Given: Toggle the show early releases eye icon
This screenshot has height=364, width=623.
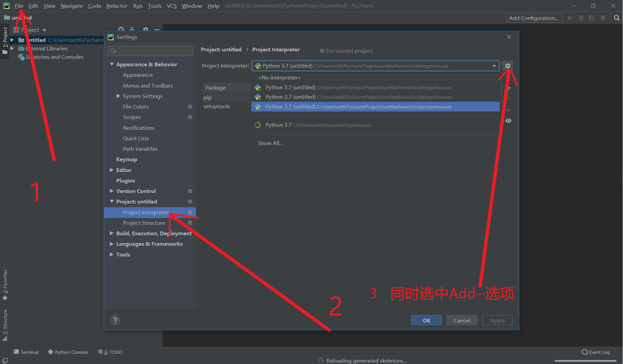Looking at the screenshot, I should [x=508, y=121].
